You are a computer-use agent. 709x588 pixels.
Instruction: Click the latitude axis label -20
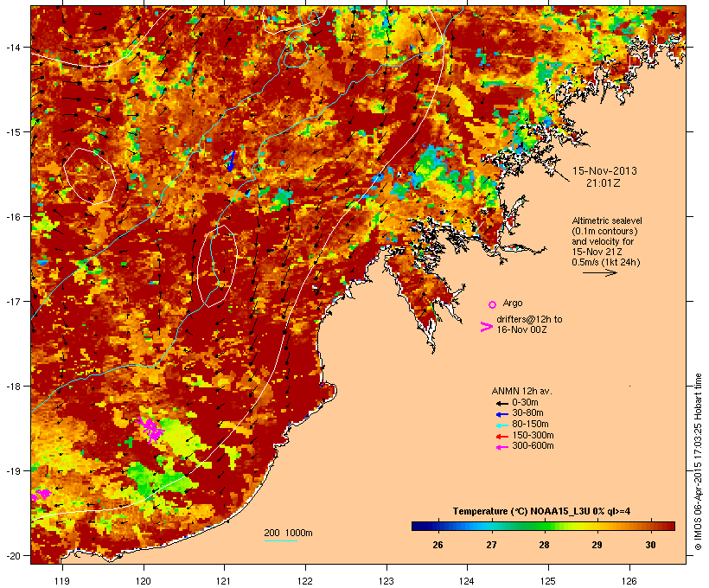[x=12, y=556]
